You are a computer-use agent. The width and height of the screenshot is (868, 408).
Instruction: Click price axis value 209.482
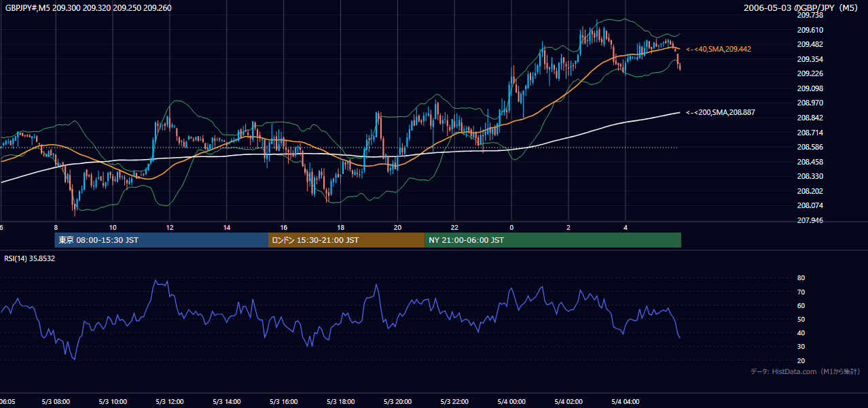click(810, 44)
